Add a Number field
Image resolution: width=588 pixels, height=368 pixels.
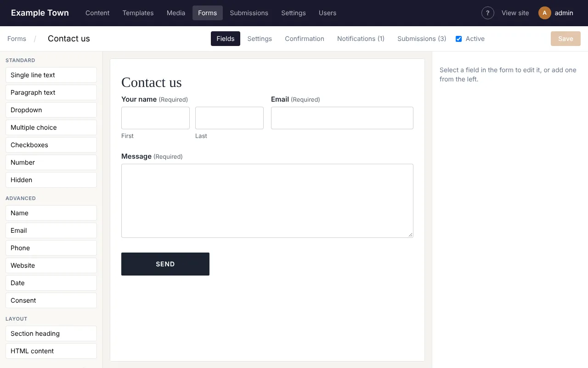(x=51, y=162)
